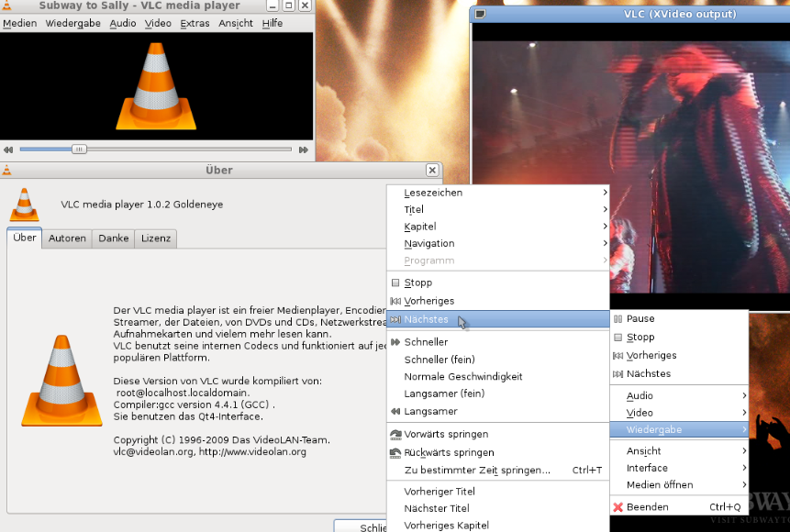Select the Über tab in the about dialog
The image size is (790, 532).
point(24,238)
